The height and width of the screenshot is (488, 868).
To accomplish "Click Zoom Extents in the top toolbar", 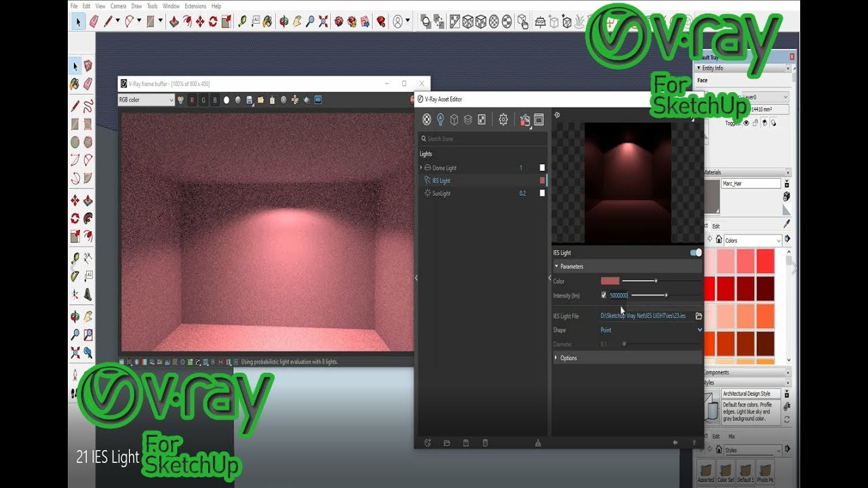I will click(323, 22).
